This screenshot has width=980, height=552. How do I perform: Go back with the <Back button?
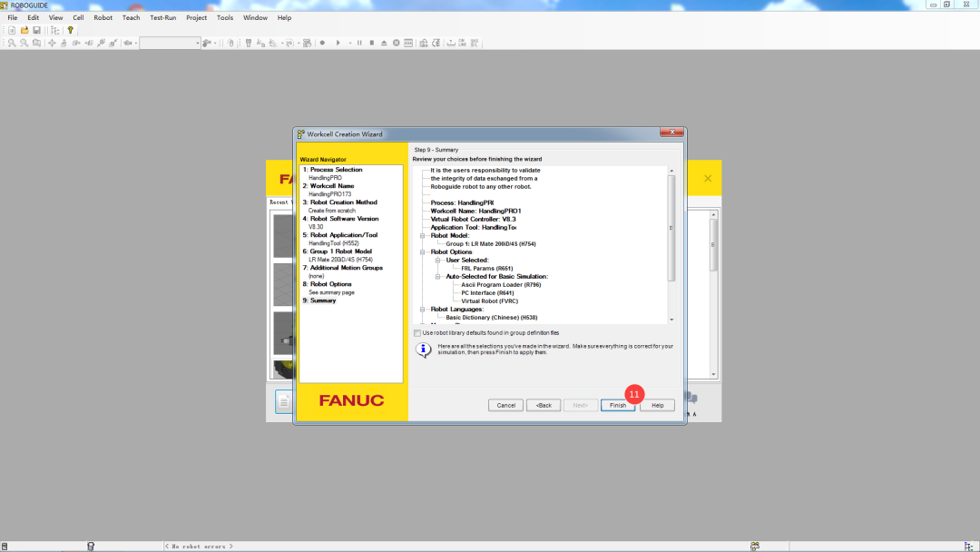point(544,405)
